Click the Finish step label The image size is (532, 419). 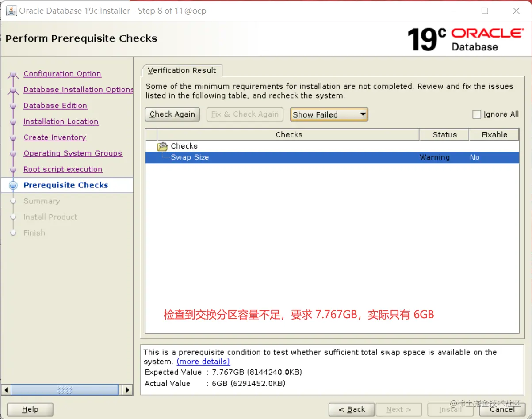click(x=34, y=233)
